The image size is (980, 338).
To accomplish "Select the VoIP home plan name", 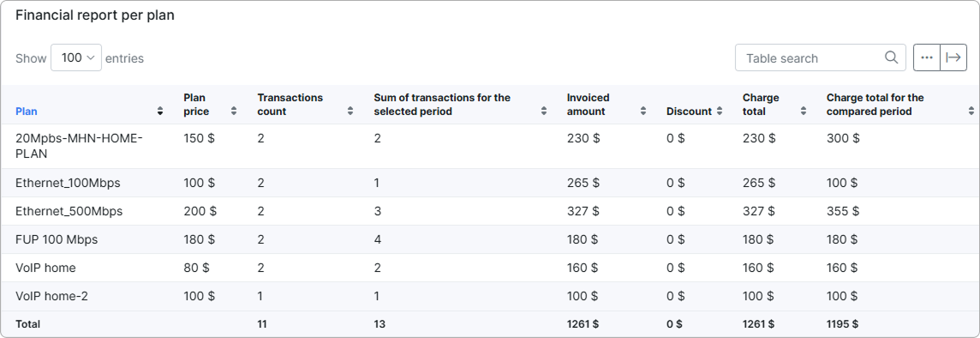I will pyautogui.click(x=45, y=268).
